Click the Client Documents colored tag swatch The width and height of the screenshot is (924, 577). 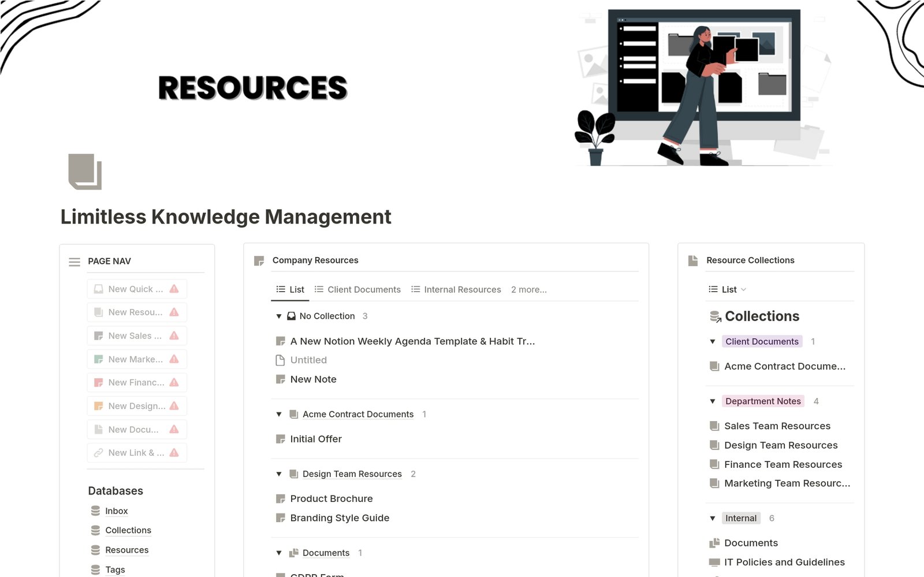pos(762,341)
